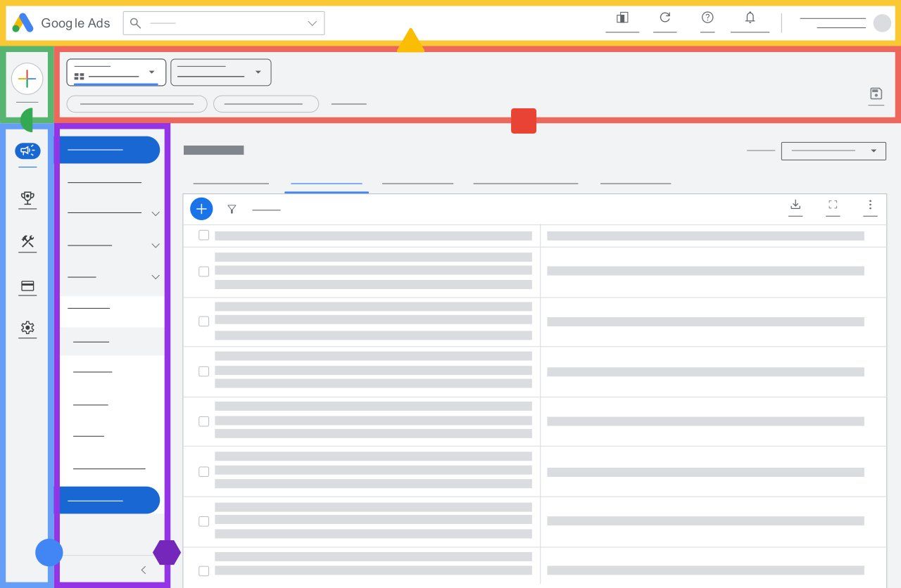Viewport: 901px width, 588px height.
Task: Open Tools wrench and hammer icon
Action: (27, 242)
